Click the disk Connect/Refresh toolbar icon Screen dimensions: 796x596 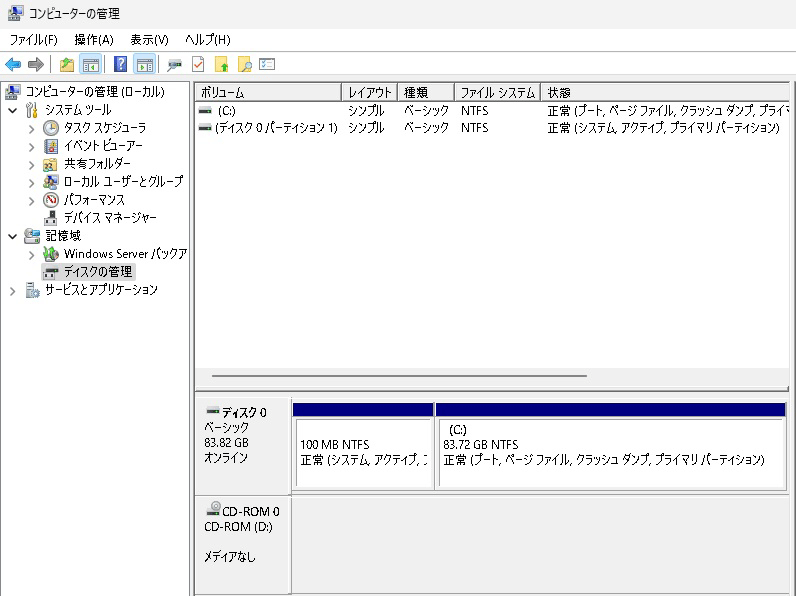[x=175, y=65]
